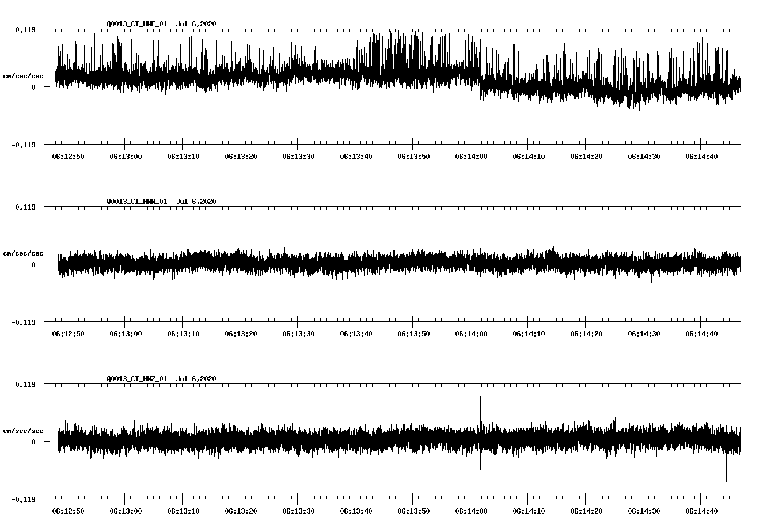Click 06:13:10 time label under HNE plot
This screenshot has width=782, height=532.
coord(184,156)
